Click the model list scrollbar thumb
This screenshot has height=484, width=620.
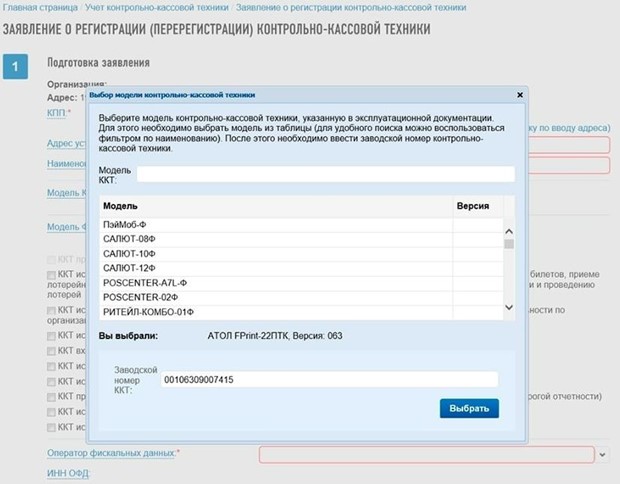pos(509,244)
